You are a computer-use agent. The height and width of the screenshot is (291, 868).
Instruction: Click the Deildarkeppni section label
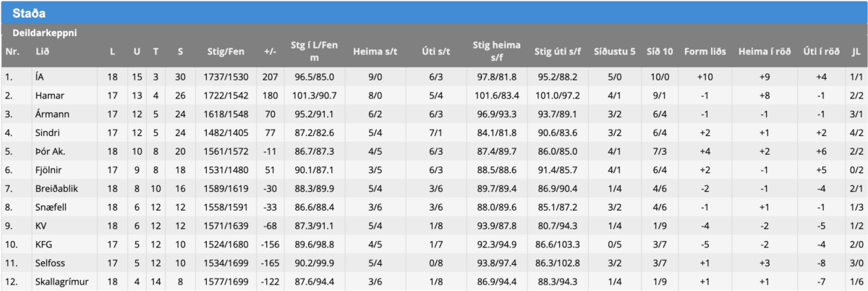pyautogui.click(x=45, y=33)
